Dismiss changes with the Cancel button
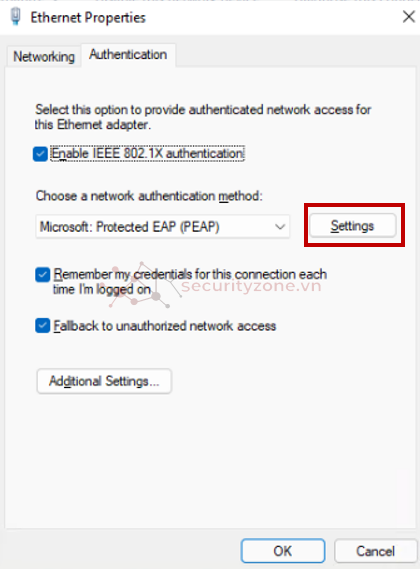The image size is (420, 569). [x=375, y=551]
